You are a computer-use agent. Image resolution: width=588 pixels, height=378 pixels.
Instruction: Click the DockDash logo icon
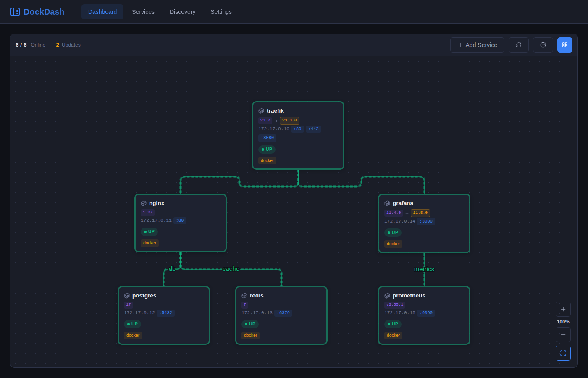click(15, 12)
